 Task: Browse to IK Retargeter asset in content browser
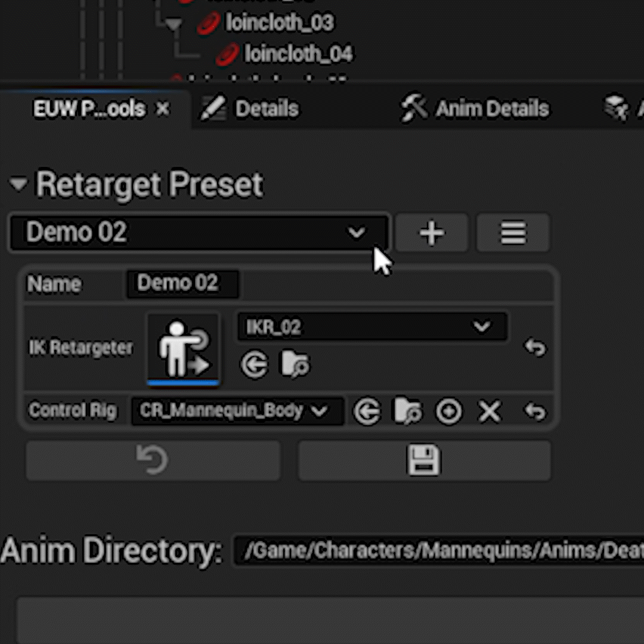point(295,365)
